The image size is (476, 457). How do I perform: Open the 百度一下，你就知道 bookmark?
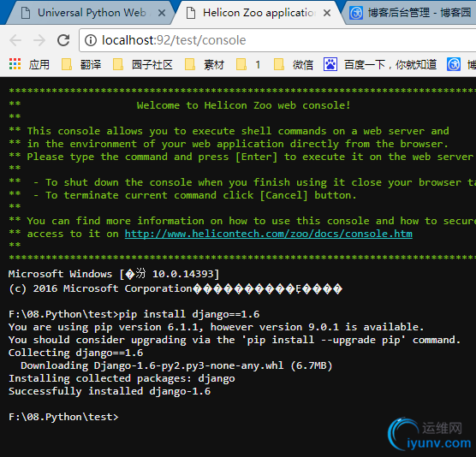380,64
